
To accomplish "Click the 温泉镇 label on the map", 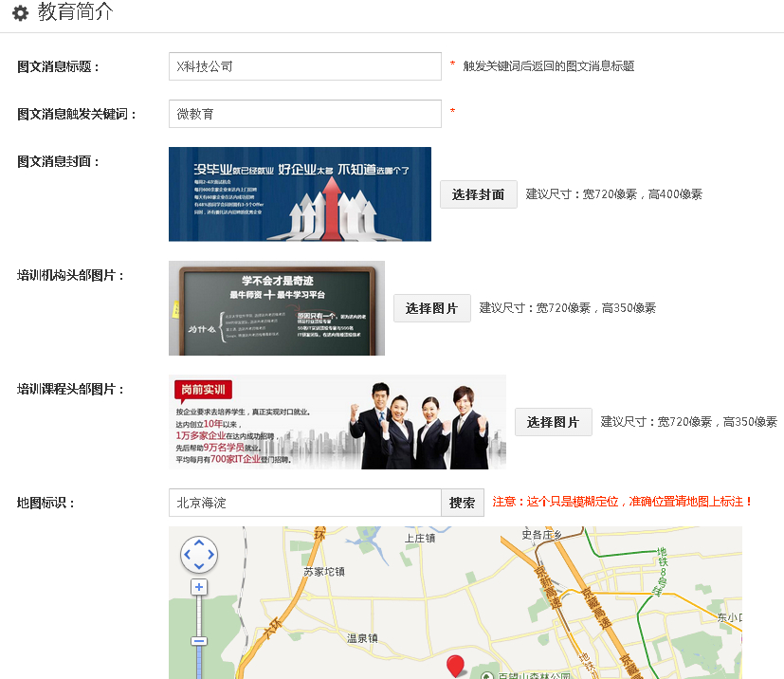I will click(x=361, y=638).
